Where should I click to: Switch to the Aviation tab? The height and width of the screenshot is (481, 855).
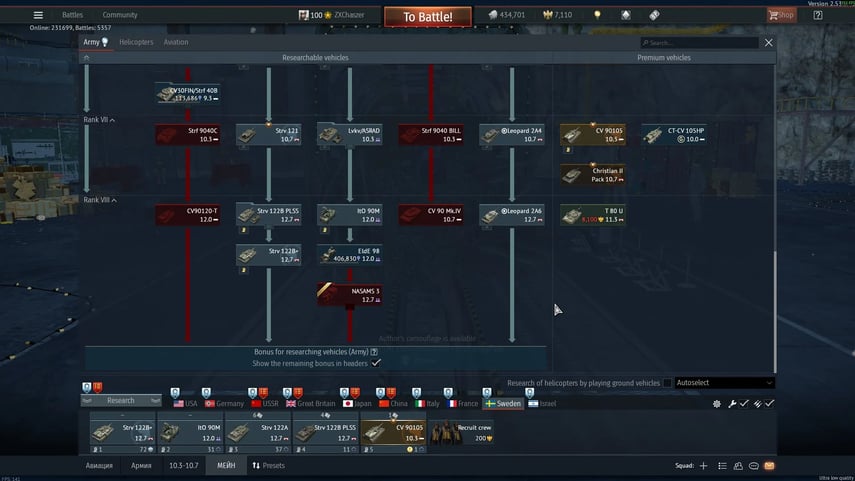click(175, 42)
